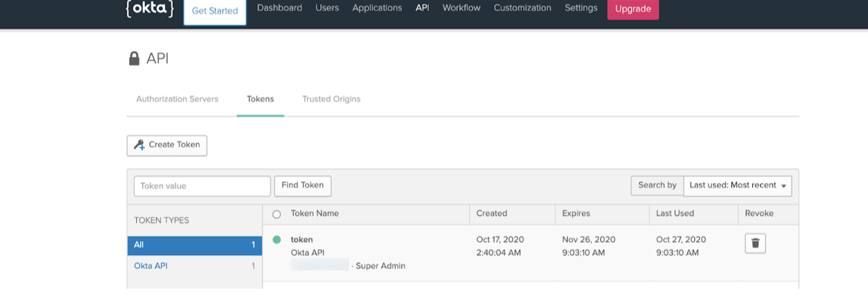Image resolution: width=868 pixels, height=297 pixels.
Task: Click the Created column header
Action: tap(491, 214)
